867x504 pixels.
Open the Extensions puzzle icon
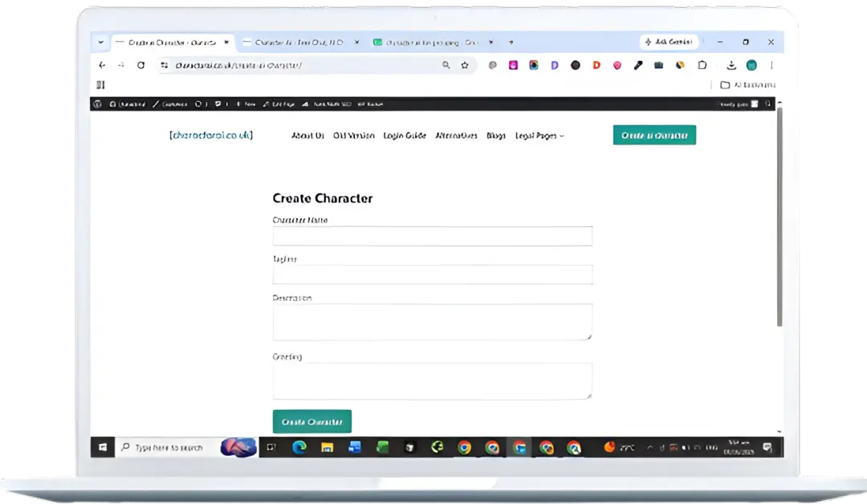coord(702,65)
